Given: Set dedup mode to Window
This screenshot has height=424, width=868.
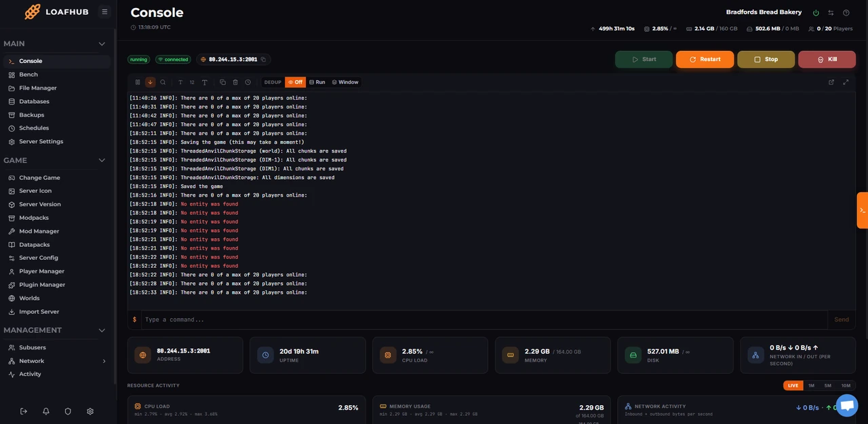Looking at the screenshot, I should coord(345,82).
